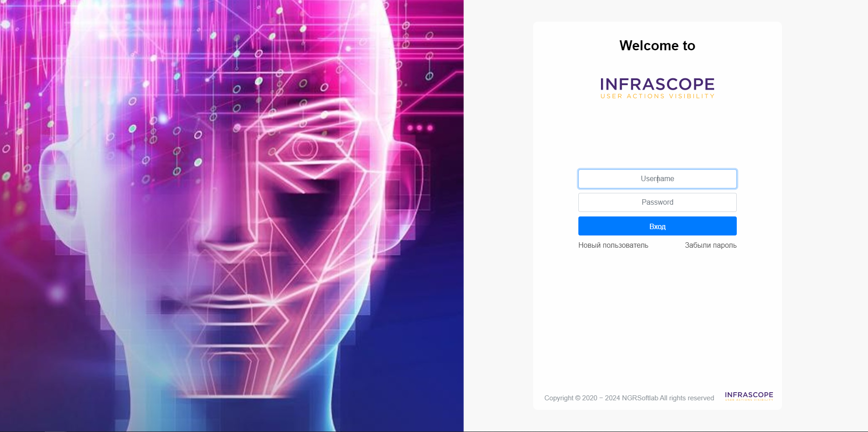Click the blue Вход login button
The height and width of the screenshot is (432, 868).
tap(657, 226)
